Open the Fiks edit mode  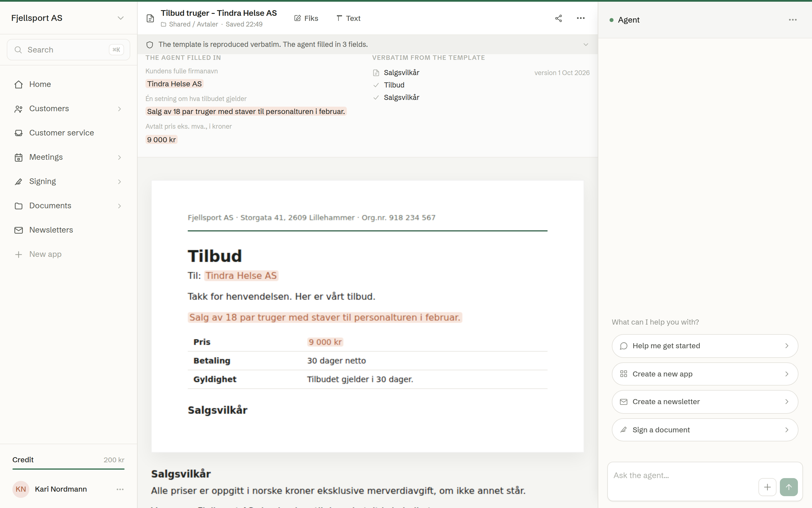coord(306,18)
